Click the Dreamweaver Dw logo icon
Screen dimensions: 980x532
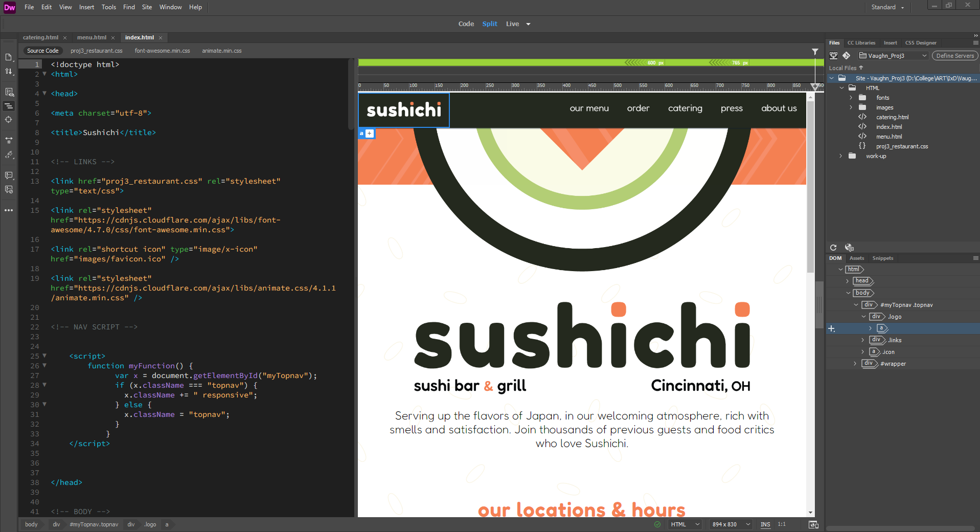point(10,7)
